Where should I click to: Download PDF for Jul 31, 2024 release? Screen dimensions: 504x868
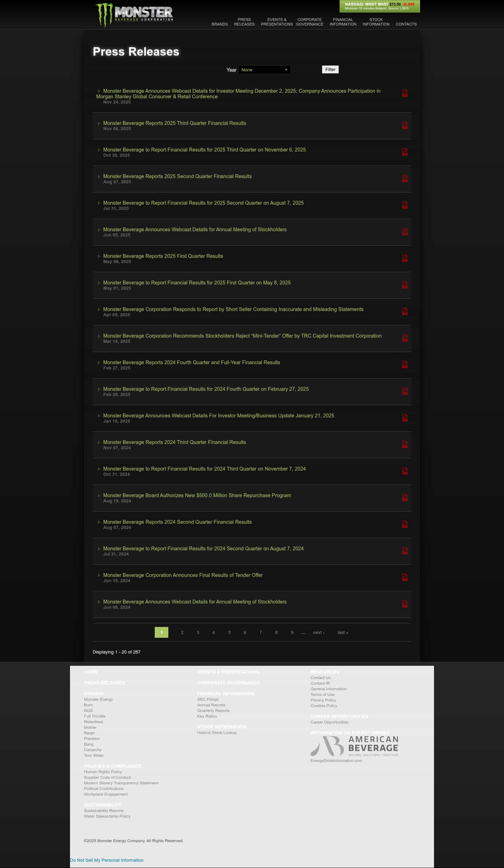(405, 551)
